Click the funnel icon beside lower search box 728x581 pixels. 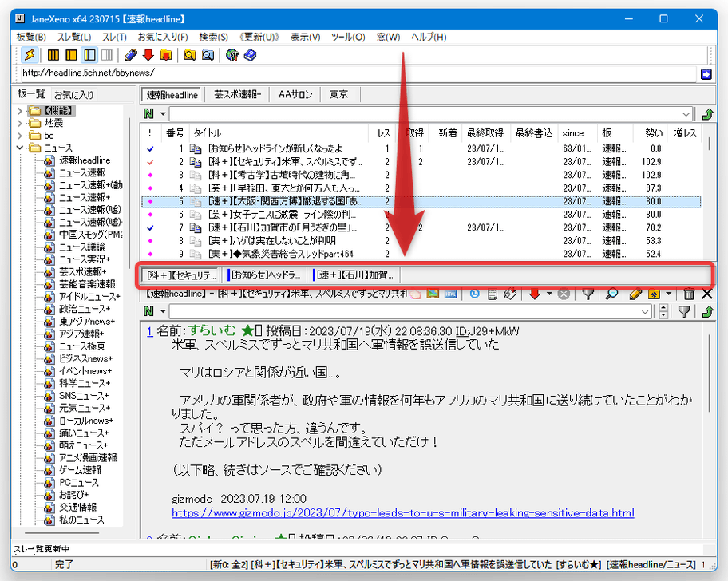coord(683,311)
